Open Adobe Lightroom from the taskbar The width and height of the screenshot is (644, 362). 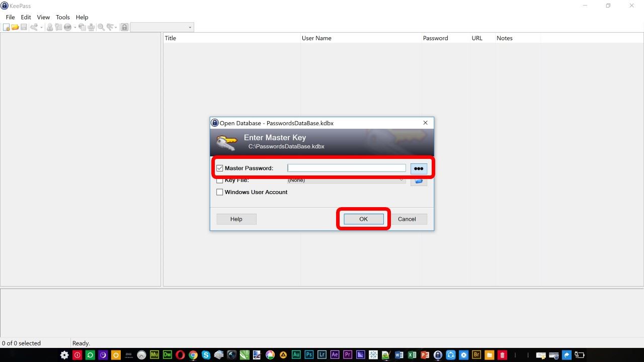point(321,355)
